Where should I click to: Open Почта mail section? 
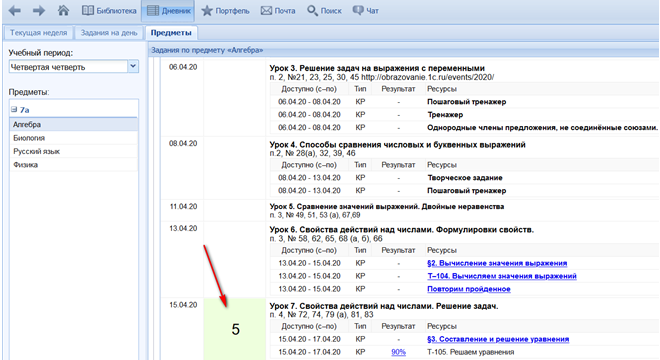coord(278,11)
